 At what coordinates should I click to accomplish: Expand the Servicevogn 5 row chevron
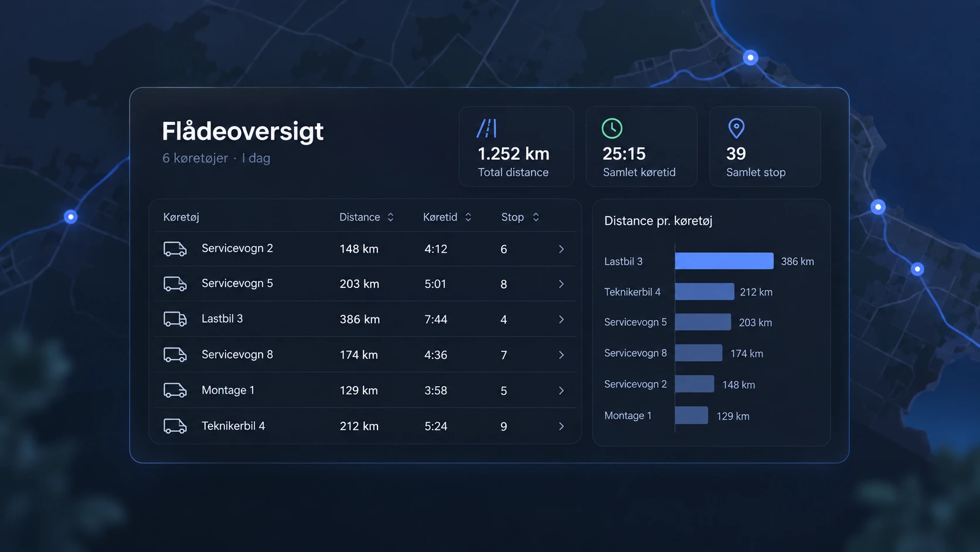[561, 284]
